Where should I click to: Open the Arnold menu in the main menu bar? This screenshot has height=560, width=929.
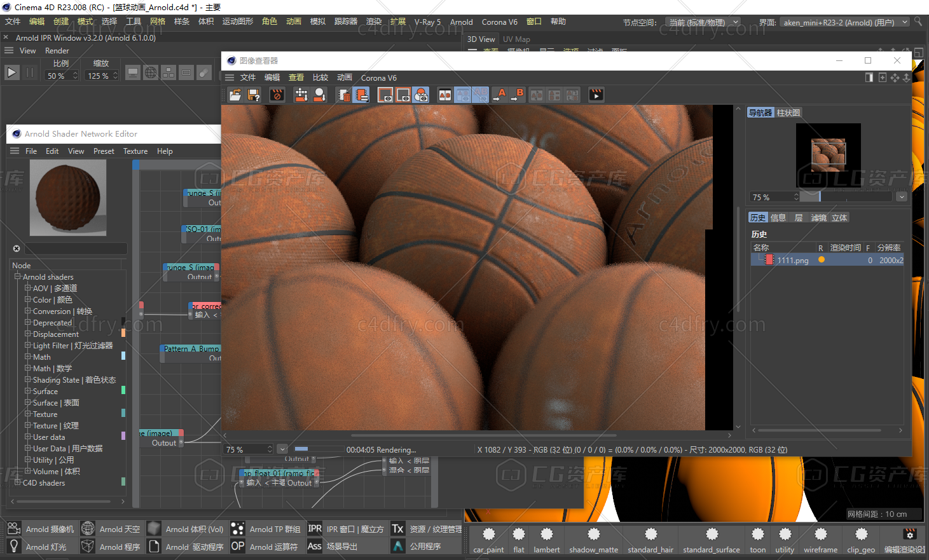click(462, 22)
